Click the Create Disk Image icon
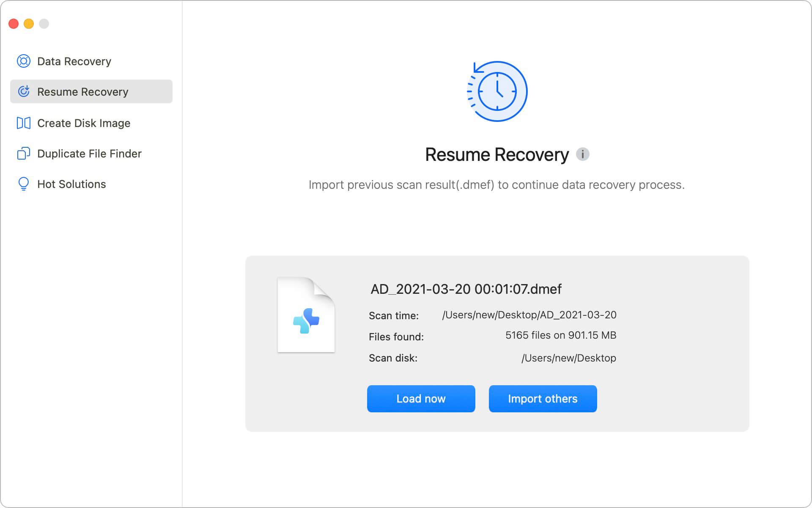812x508 pixels. pyautogui.click(x=24, y=123)
